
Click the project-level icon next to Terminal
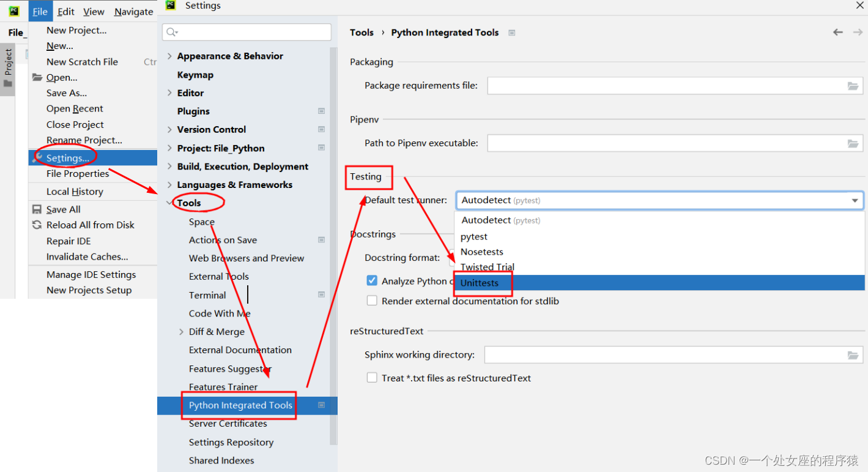(321, 294)
